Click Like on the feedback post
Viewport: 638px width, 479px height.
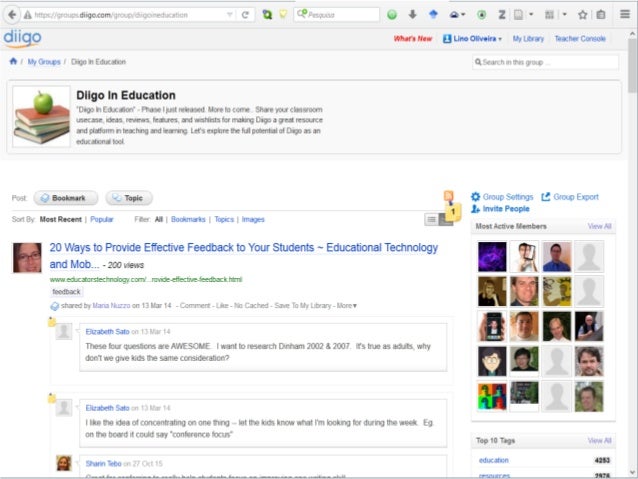(222, 306)
